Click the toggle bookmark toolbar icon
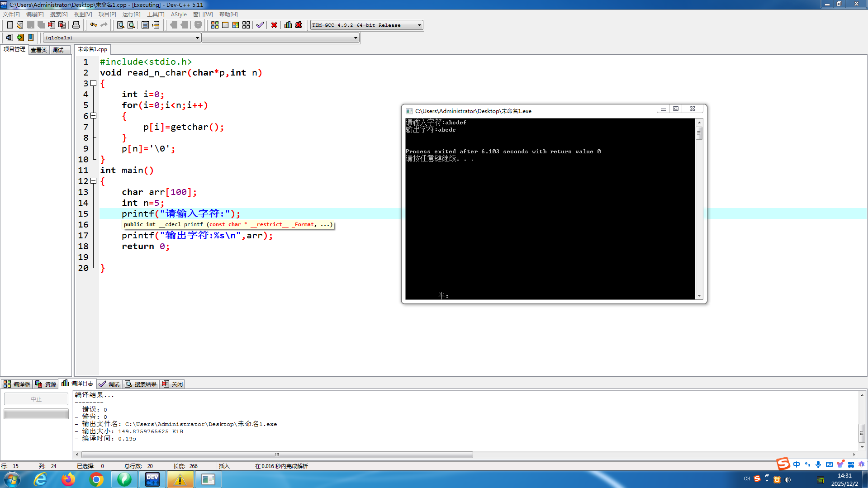The image size is (868, 488). tap(31, 38)
